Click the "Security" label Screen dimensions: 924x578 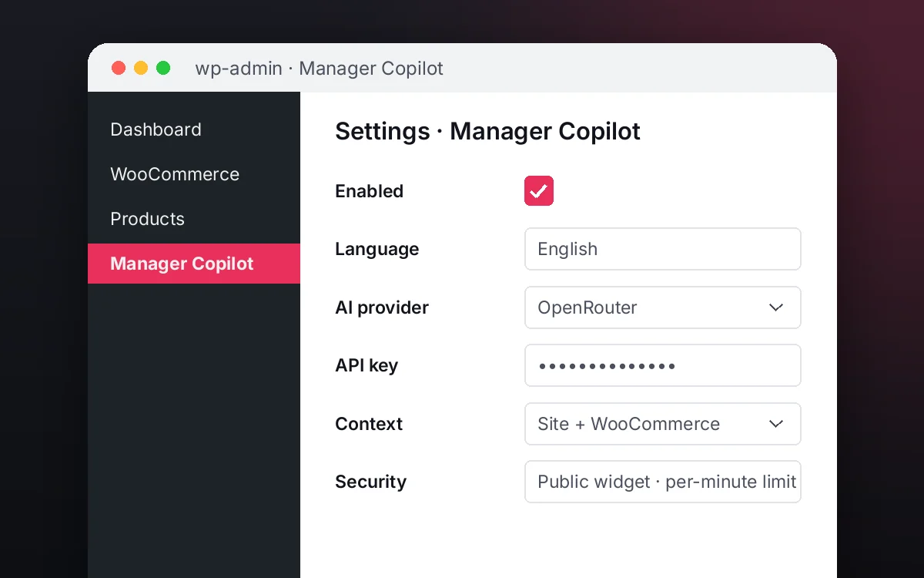point(370,482)
